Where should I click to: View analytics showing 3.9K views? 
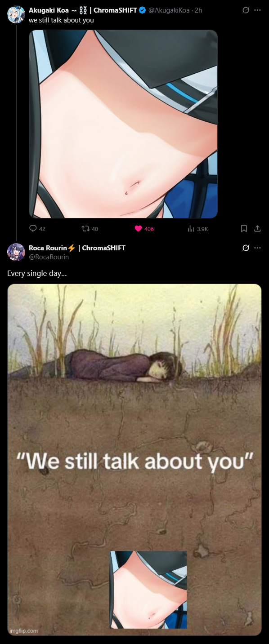[x=197, y=229]
